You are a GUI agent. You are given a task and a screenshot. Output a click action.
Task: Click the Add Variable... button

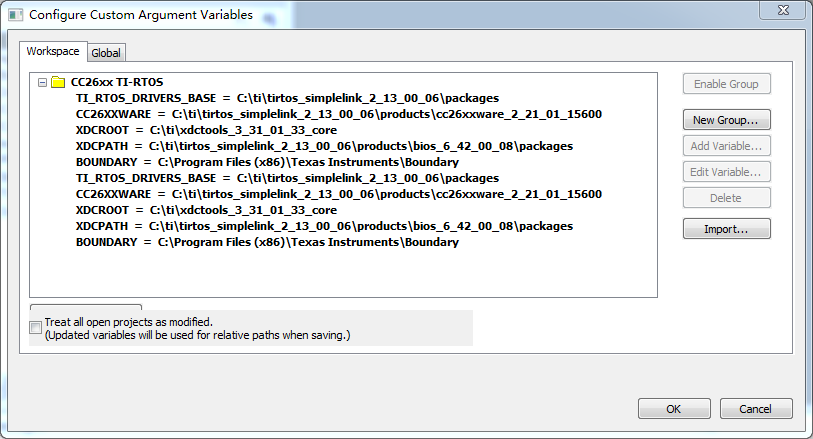(726, 146)
